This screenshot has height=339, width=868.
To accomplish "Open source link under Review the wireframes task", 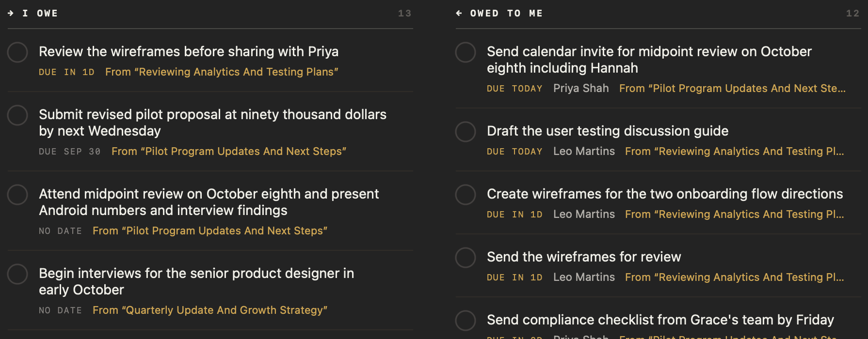I will [222, 72].
